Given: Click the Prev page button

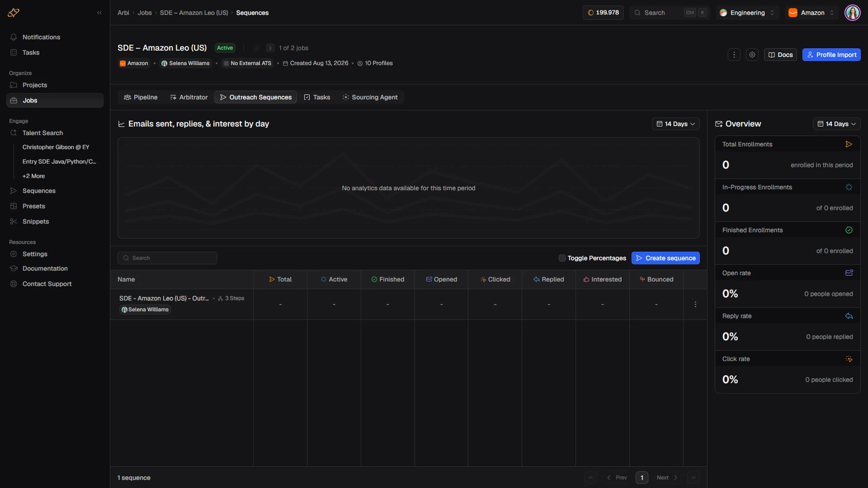Looking at the screenshot, I should click(x=617, y=478).
